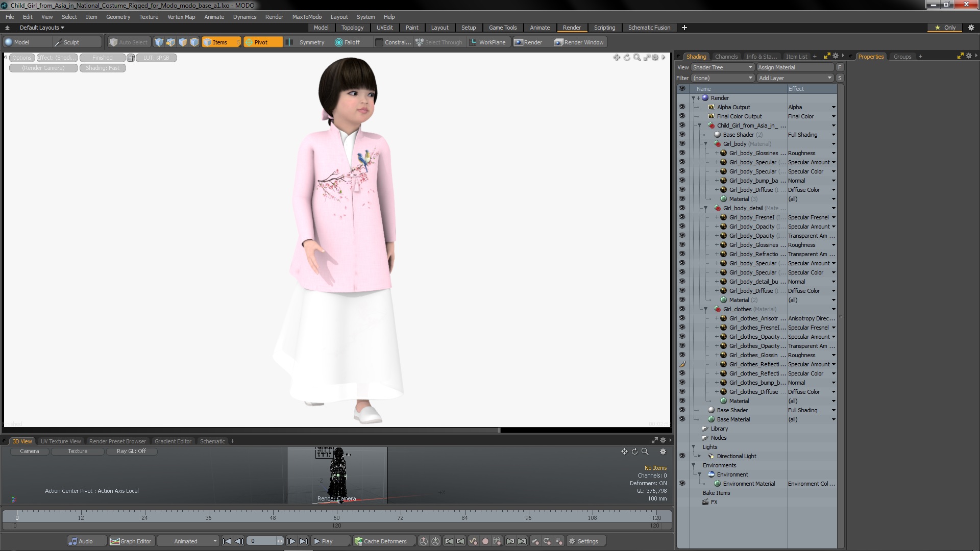Go to first frame

227,541
